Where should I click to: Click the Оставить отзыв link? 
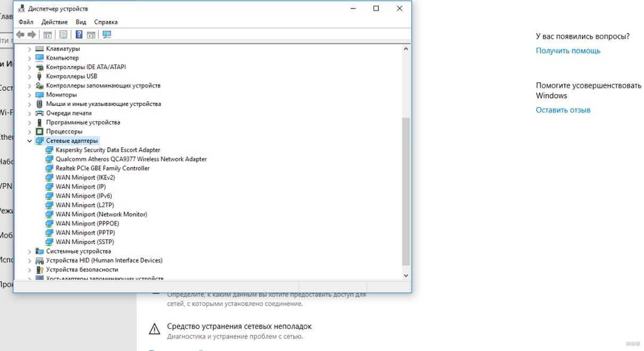(x=563, y=110)
